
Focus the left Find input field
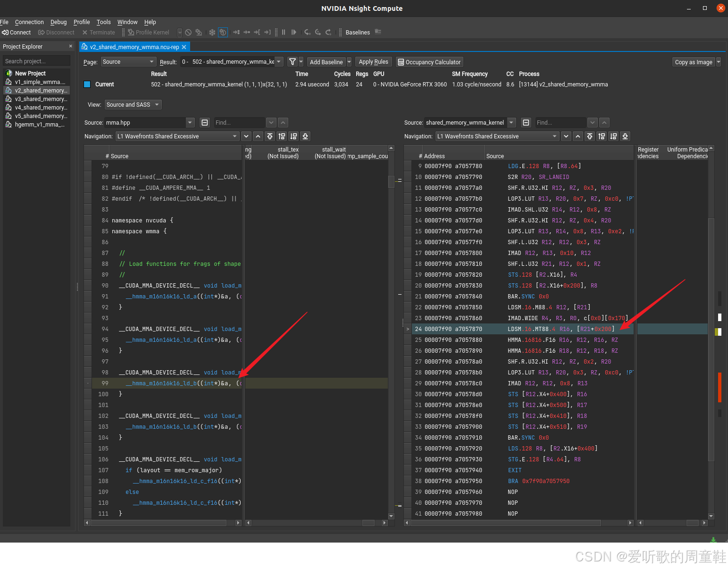[239, 123]
